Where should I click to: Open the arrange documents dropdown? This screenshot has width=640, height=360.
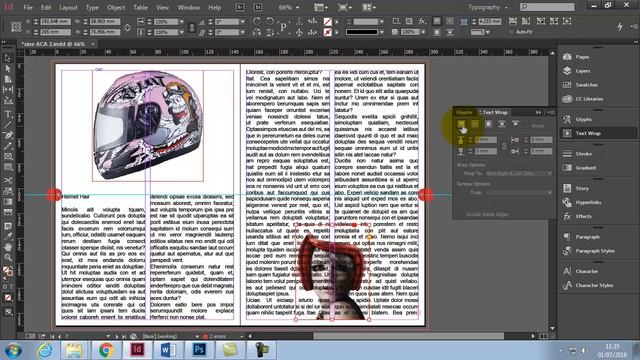point(369,7)
